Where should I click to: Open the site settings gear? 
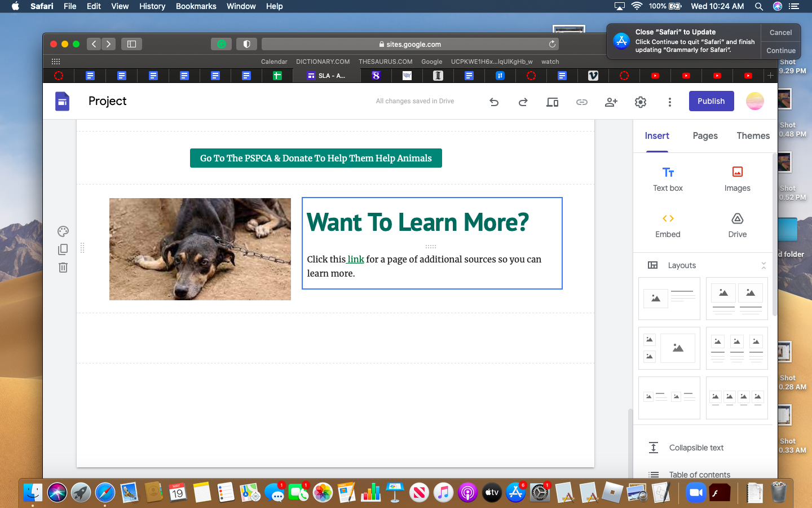640,102
